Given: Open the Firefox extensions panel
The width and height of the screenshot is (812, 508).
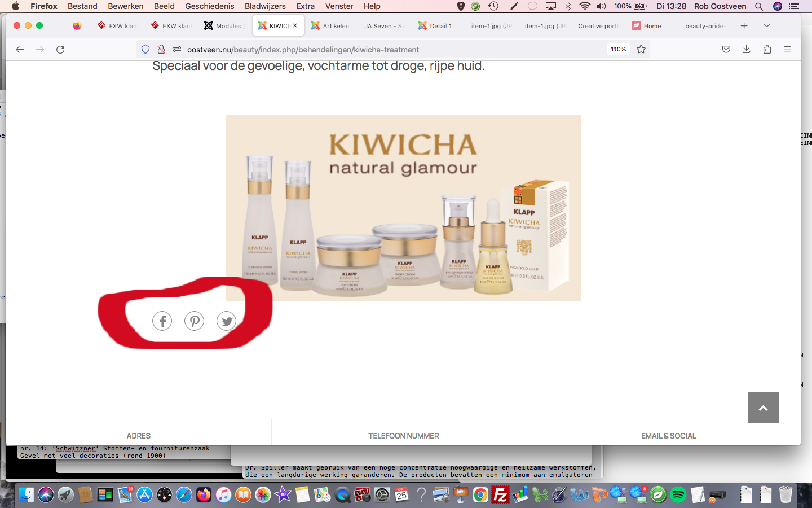Looking at the screenshot, I should coord(767,50).
